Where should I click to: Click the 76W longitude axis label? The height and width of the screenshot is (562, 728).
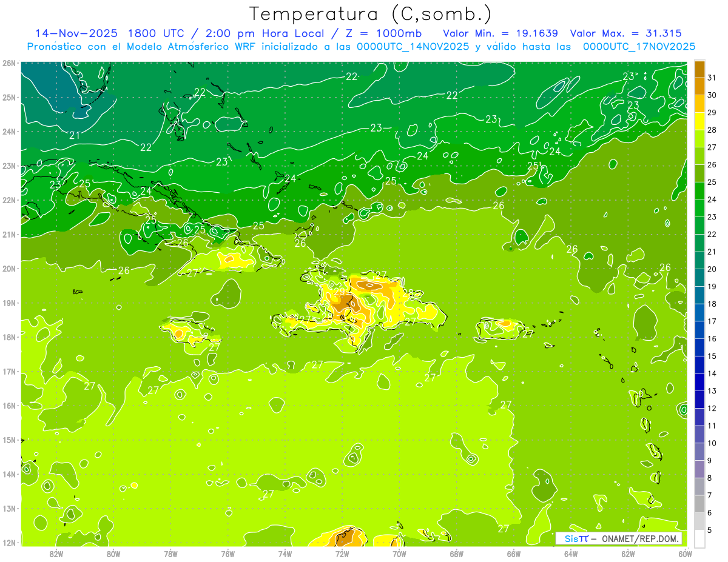(227, 553)
